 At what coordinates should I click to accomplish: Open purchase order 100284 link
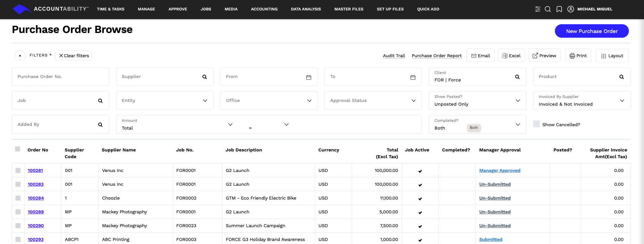(x=36, y=198)
